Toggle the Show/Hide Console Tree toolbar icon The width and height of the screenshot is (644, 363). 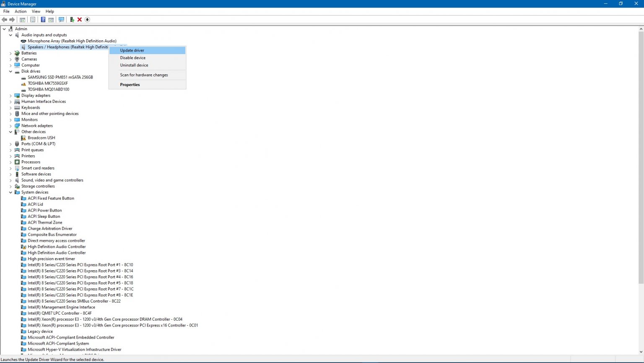pos(22,20)
